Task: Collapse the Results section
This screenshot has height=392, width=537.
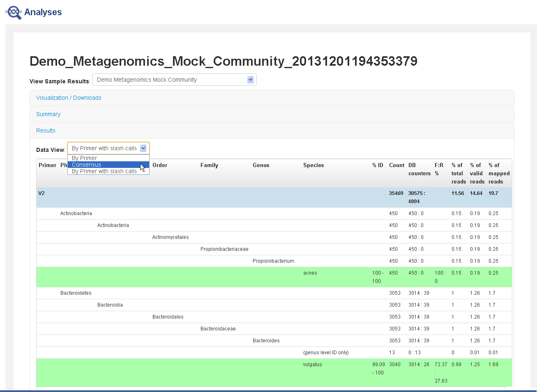Action: tap(46, 131)
